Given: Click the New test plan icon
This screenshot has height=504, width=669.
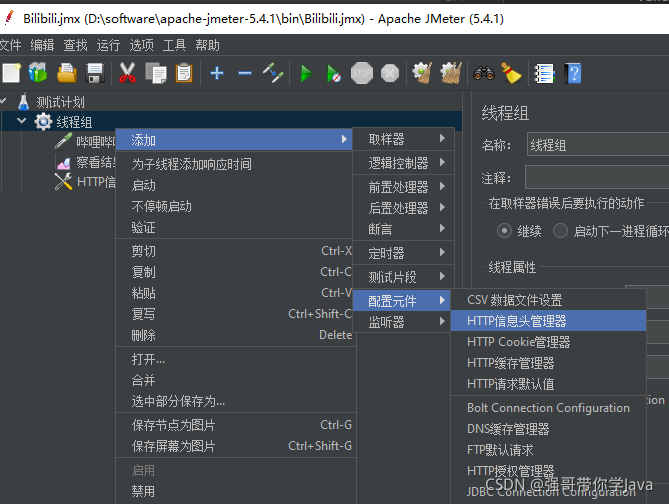Looking at the screenshot, I should coord(11,73).
